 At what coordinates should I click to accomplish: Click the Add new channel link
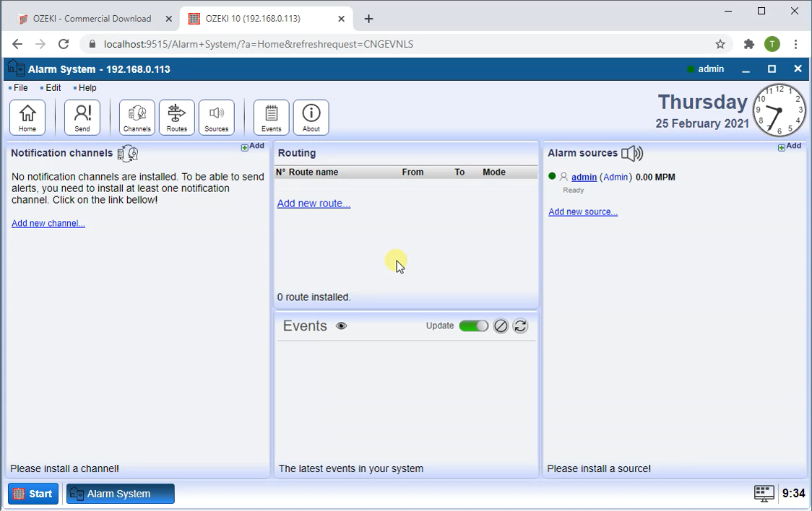[48, 224]
